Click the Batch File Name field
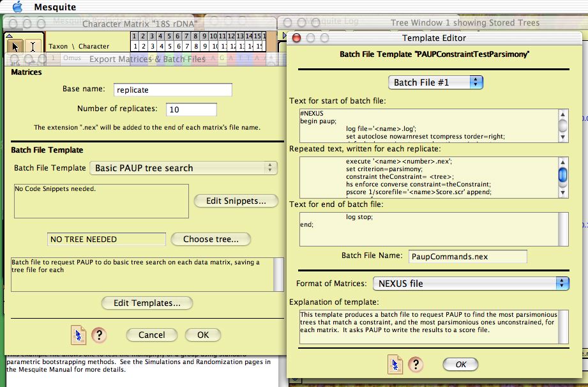The width and height of the screenshot is (588, 387). [467, 257]
